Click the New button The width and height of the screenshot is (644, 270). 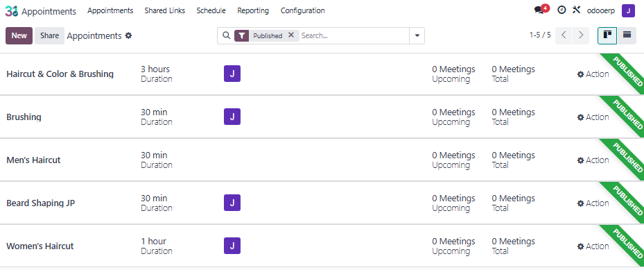point(19,36)
